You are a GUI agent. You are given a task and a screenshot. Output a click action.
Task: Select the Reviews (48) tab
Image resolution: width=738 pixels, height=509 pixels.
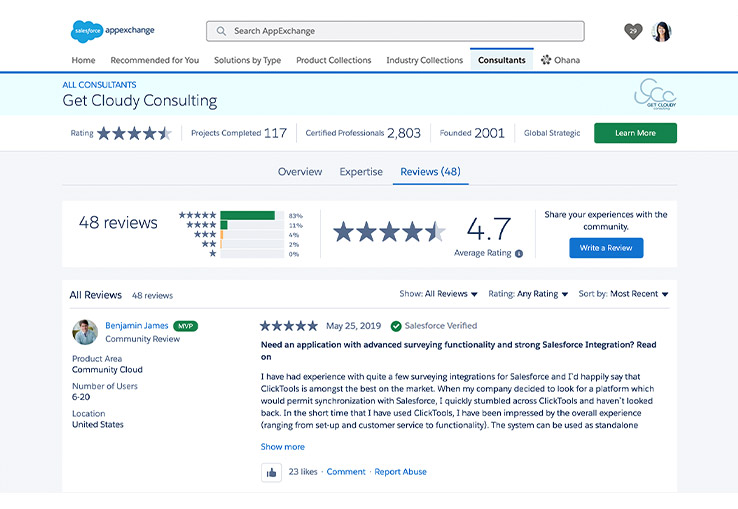(431, 172)
